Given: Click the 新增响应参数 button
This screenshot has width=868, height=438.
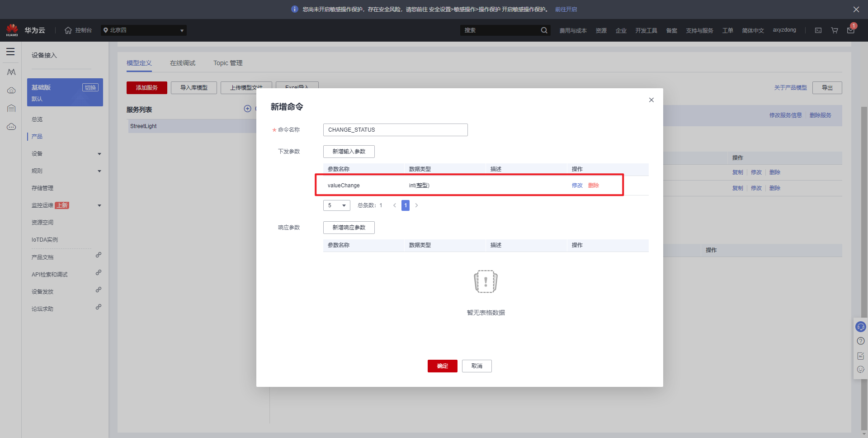Looking at the screenshot, I should 349,228.
